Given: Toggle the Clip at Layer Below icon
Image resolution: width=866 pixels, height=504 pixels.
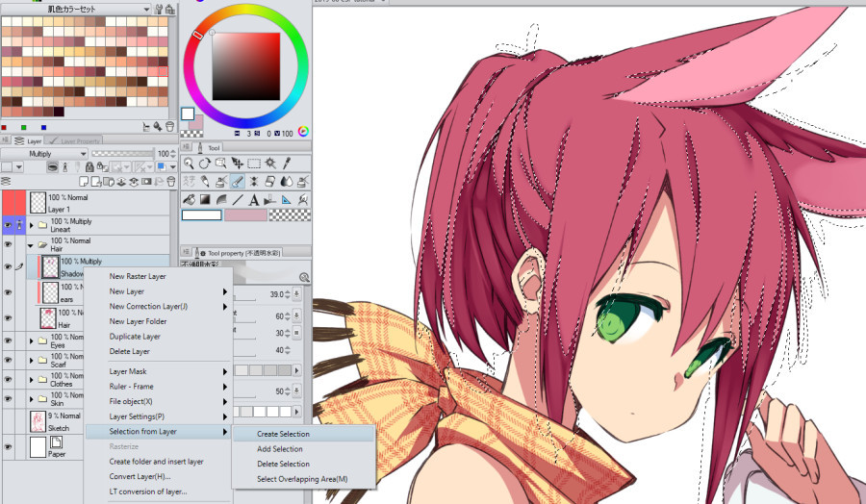Looking at the screenshot, I should (53, 166).
